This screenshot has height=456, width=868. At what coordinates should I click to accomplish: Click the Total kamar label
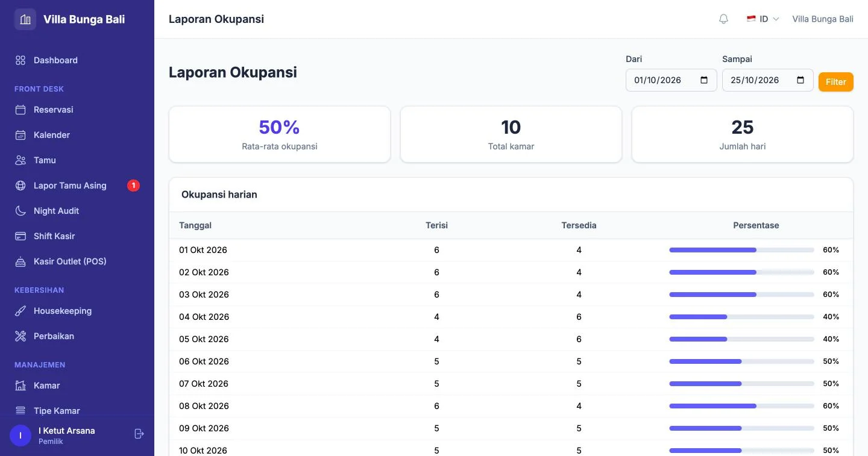511,146
